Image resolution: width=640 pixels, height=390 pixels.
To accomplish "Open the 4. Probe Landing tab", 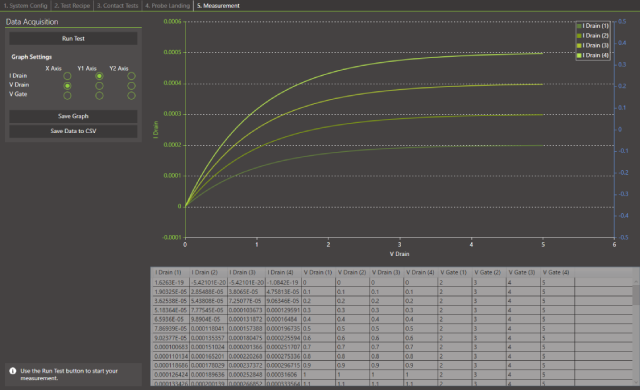I will pos(167,6).
